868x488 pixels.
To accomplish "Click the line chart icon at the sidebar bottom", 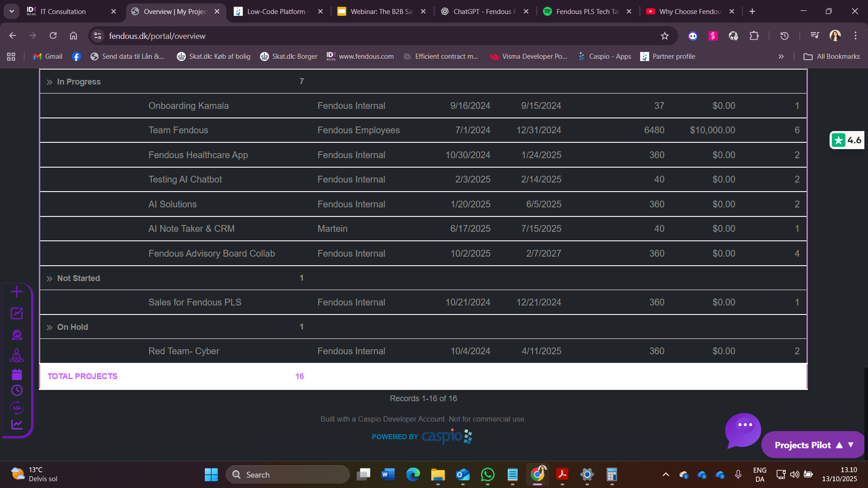I will click(17, 424).
